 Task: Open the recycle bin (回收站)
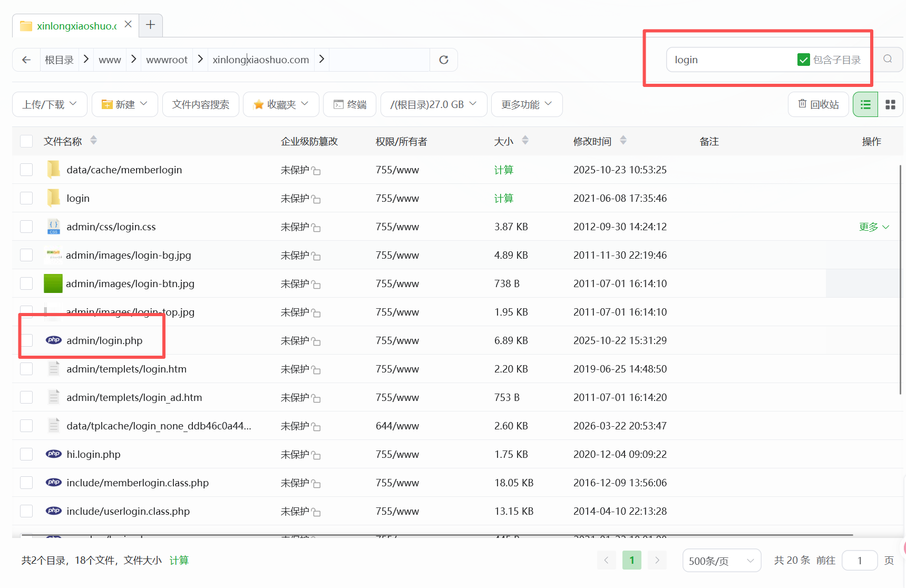(x=818, y=104)
